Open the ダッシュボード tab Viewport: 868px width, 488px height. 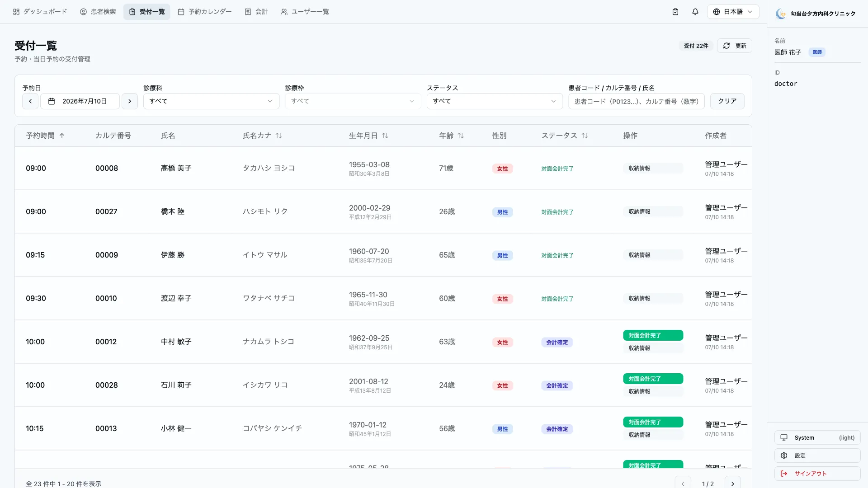(x=40, y=12)
